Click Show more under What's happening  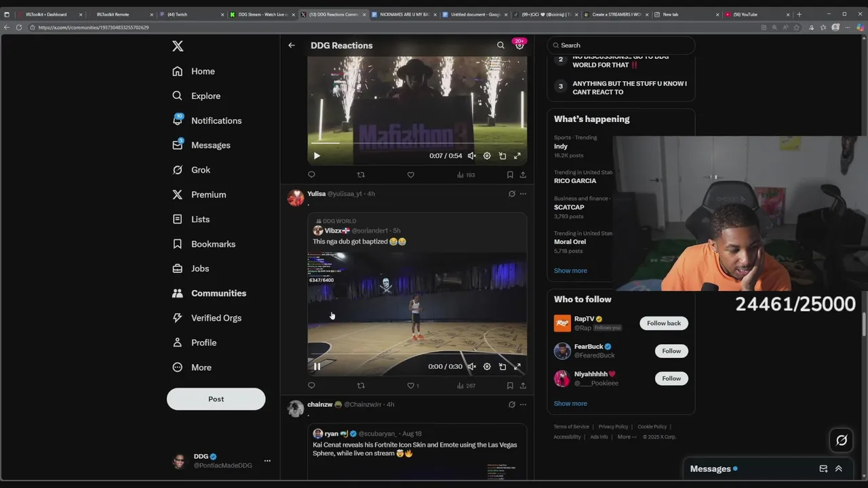pyautogui.click(x=570, y=270)
